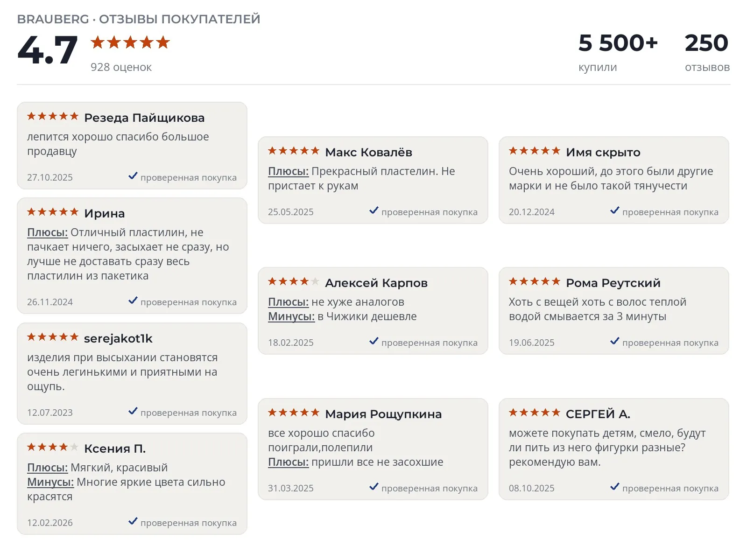The height and width of the screenshot is (560, 747).
Task: Click the verified checkmark on Мария Рощупкина's review
Action: click(374, 487)
